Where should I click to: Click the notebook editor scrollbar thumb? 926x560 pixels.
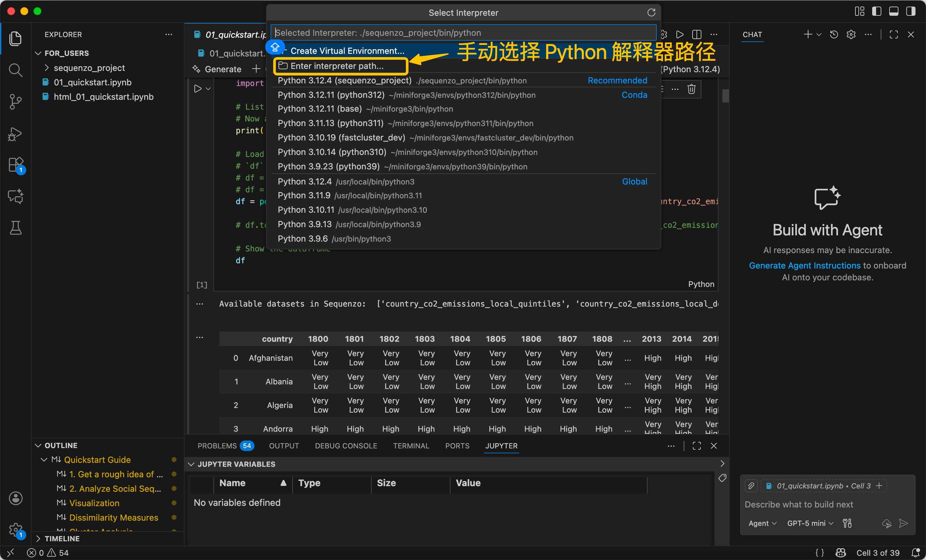tap(725, 96)
